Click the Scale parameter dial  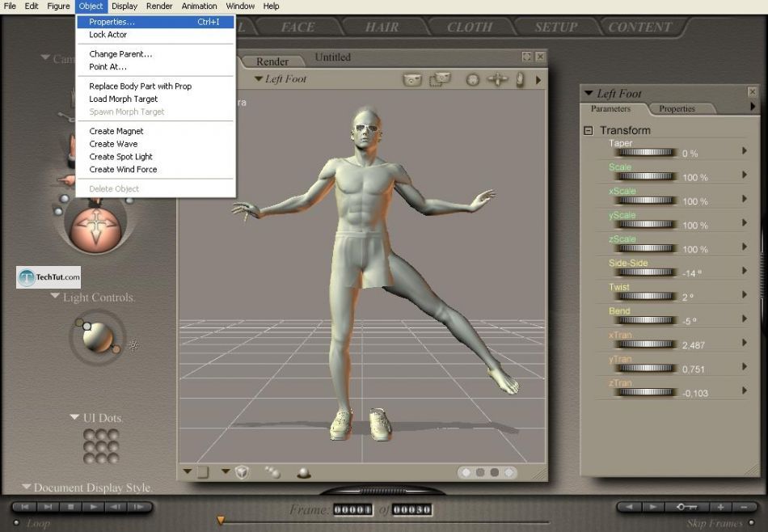[x=646, y=176]
